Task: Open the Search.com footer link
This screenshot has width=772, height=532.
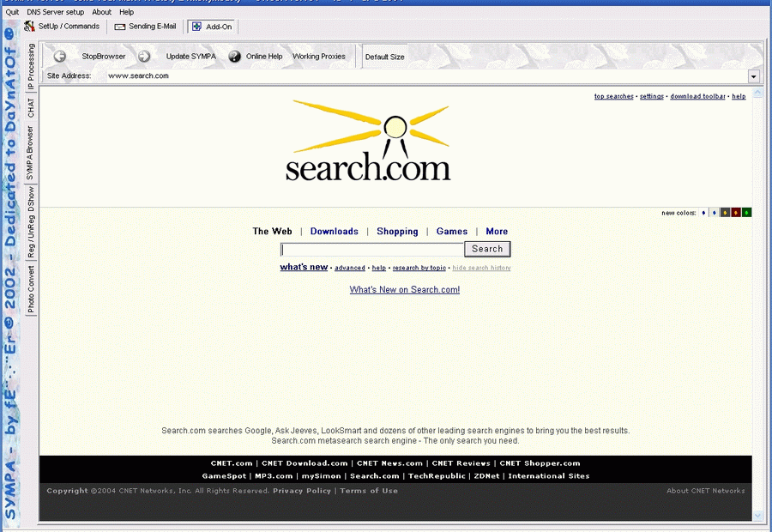Action: [x=375, y=476]
